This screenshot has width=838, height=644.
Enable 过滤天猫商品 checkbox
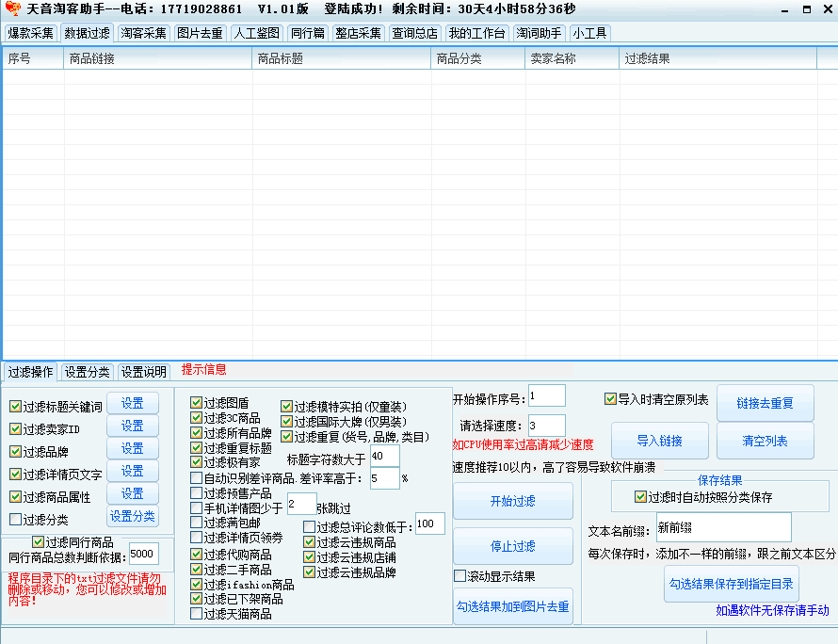point(196,614)
